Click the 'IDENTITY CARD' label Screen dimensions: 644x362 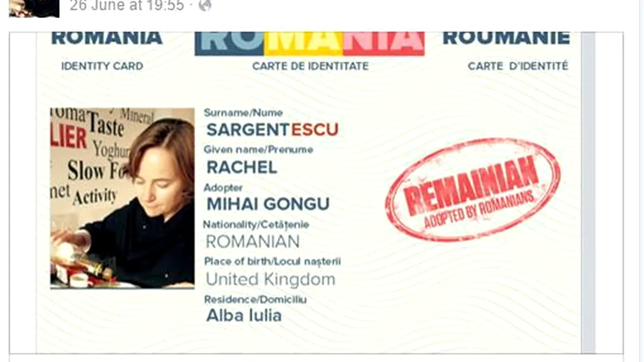point(102,66)
